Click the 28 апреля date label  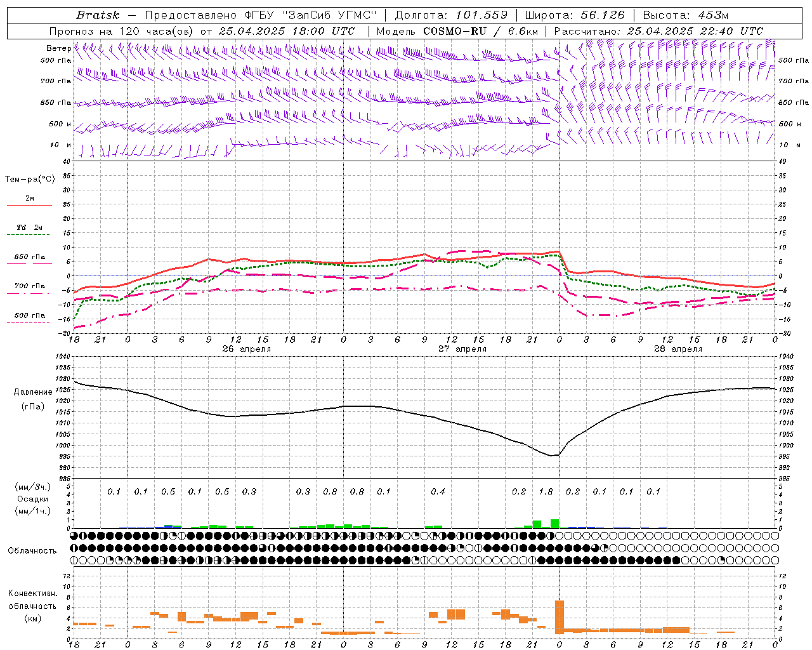678,349
